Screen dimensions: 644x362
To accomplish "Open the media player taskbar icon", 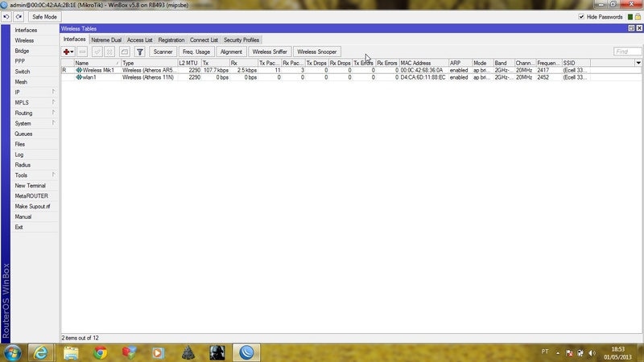I will click(158, 352).
